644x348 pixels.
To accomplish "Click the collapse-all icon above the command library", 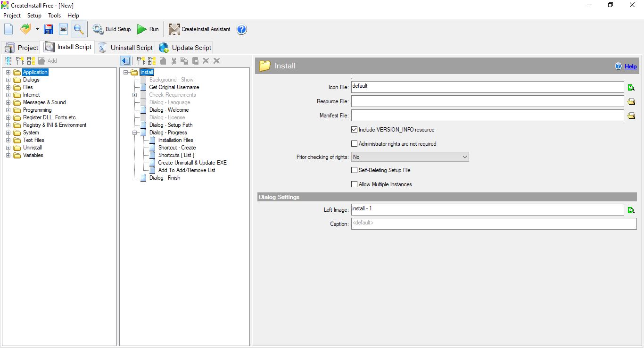I will click(x=31, y=61).
